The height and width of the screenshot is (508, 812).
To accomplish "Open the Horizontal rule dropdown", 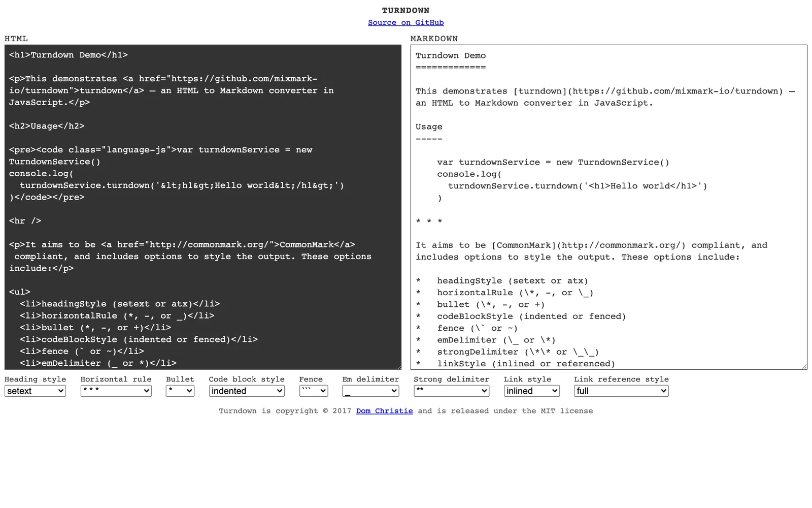I will (116, 391).
